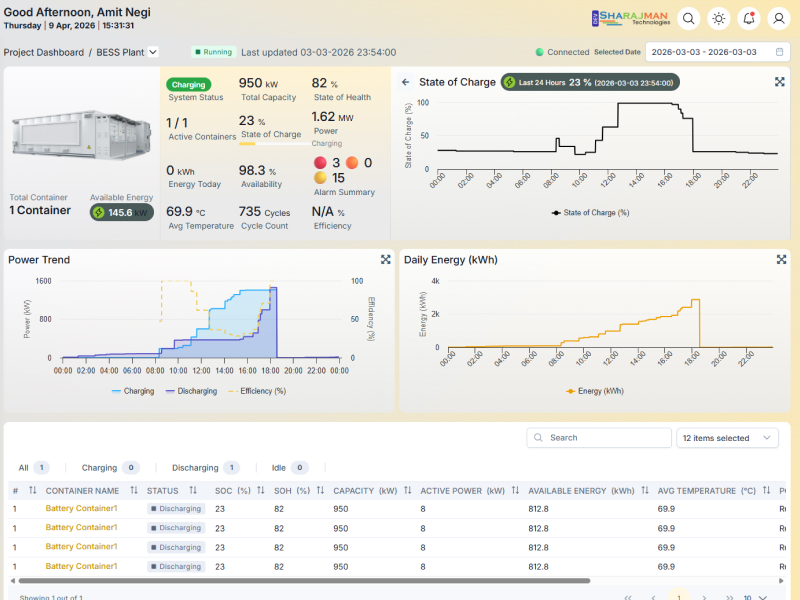Click the back arrow beside State of Charge
Screen dimensions: 800x600
[x=406, y=82]
